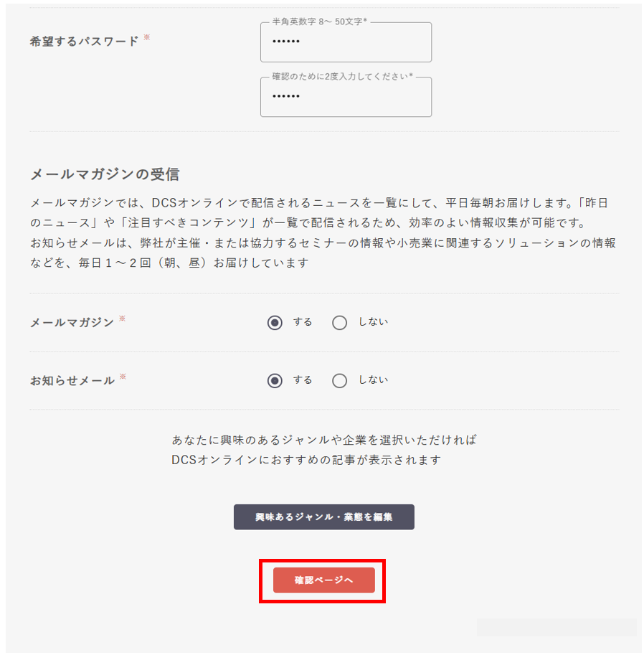The image size is (644, 655).
Task: Click the お知らせメール row label
Action: tap(72, 381)
